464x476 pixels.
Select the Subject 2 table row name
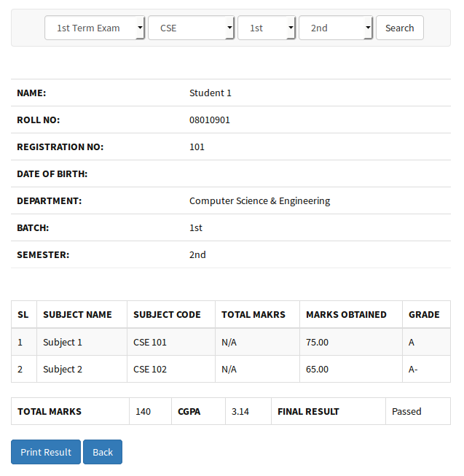(x=63, y=369)
